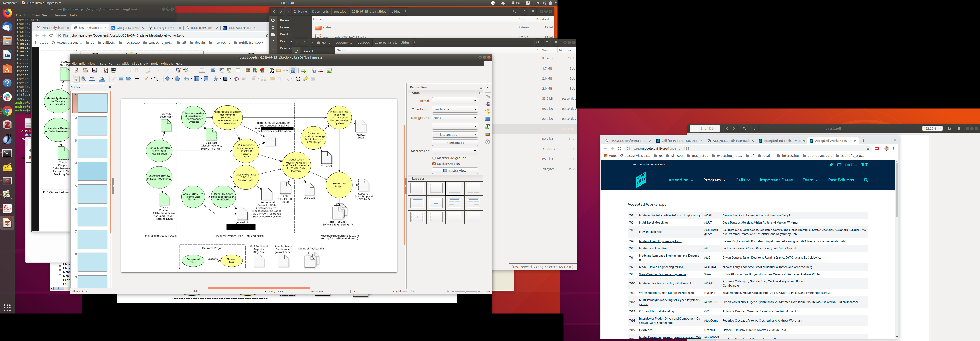Screen dimensions: 980x341
Task: Click the spelling check Abc icon
Action: 186,70
